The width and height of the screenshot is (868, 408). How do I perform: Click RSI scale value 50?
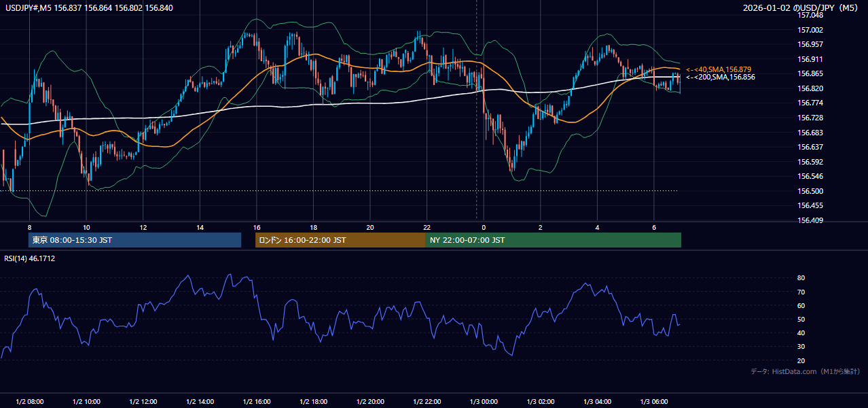click(x=801, y=319)
